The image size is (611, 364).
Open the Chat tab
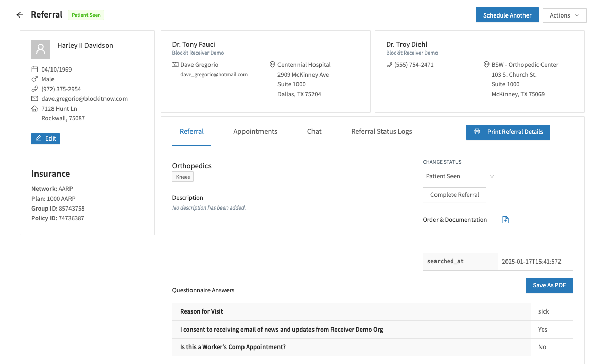point(314,132)
